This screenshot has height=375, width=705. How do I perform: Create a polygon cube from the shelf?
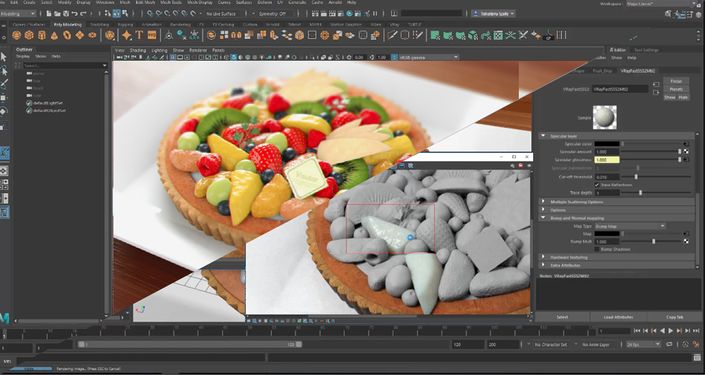point(29,35)
